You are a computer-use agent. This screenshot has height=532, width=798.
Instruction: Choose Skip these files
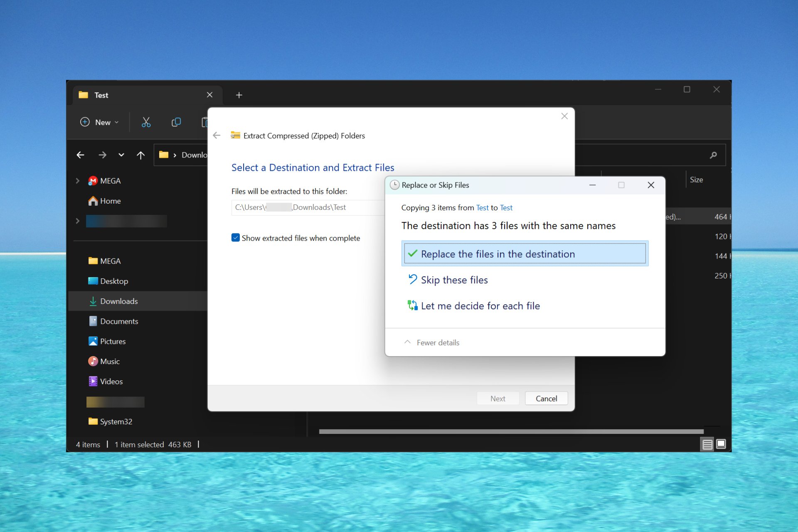(454, 280)
